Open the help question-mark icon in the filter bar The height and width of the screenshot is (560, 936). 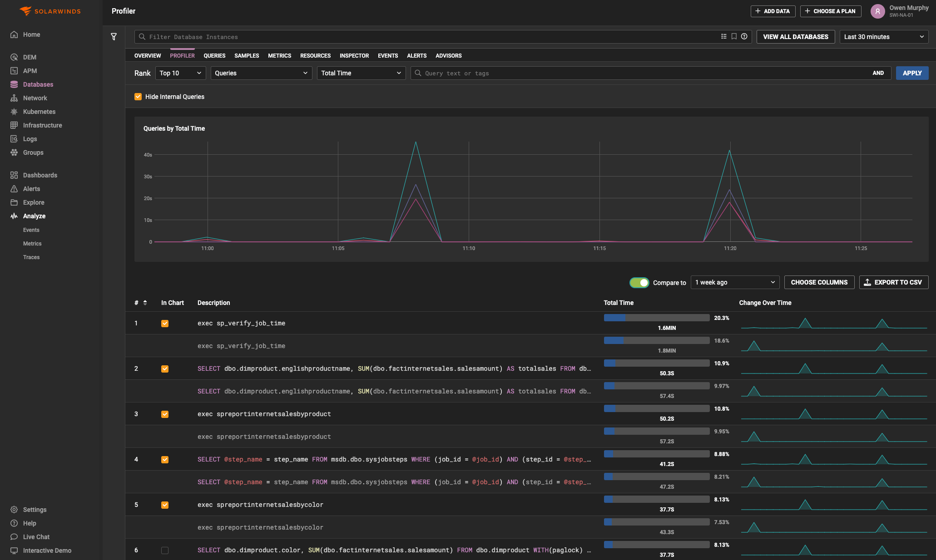tap(744, 36)
